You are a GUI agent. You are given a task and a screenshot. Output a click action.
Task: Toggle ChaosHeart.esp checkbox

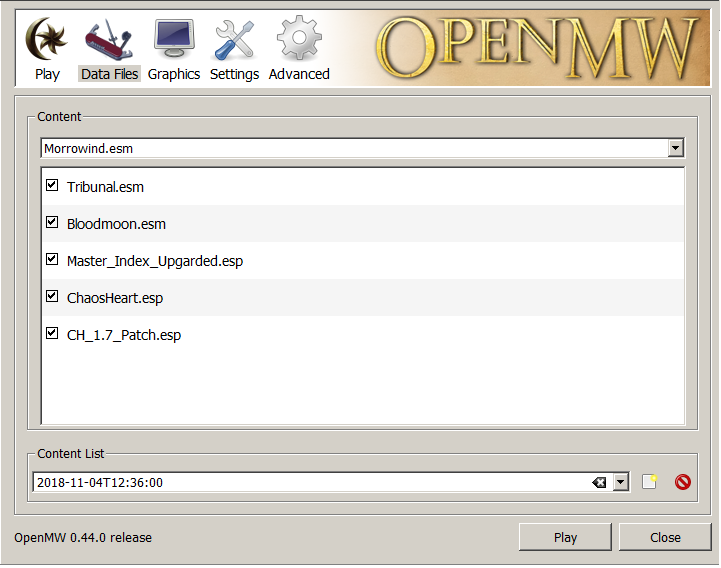[x=52, y=296]
